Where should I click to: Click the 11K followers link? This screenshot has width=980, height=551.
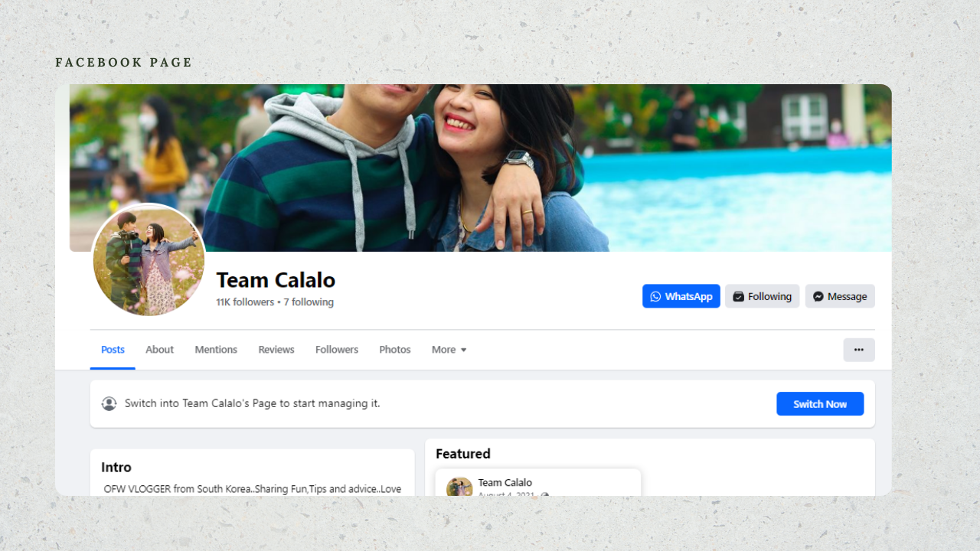[x=245, y=302]
